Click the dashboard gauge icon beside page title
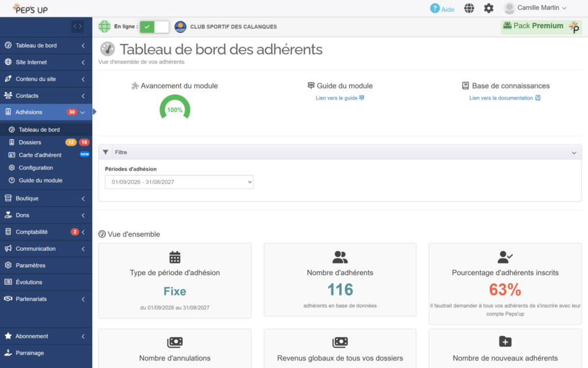 [107, 49]
